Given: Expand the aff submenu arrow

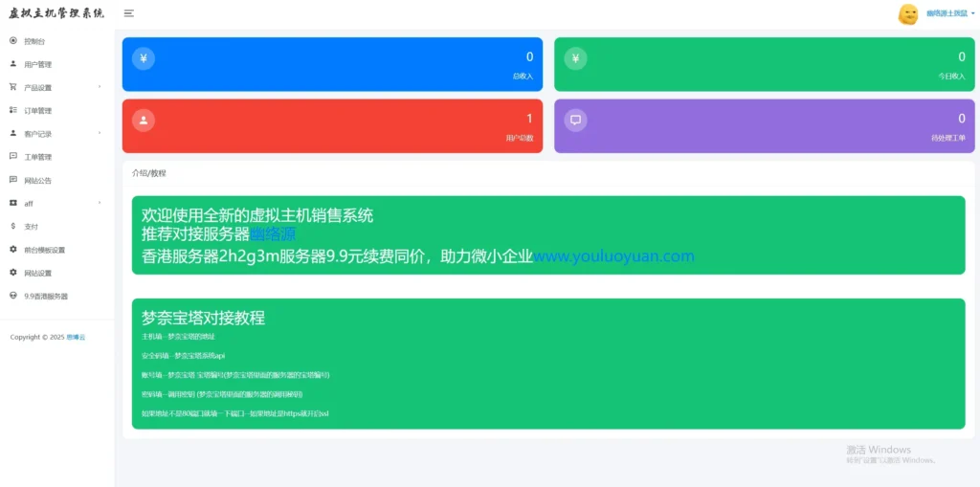Looking at the screenshot, I should (x=100, y=203).
